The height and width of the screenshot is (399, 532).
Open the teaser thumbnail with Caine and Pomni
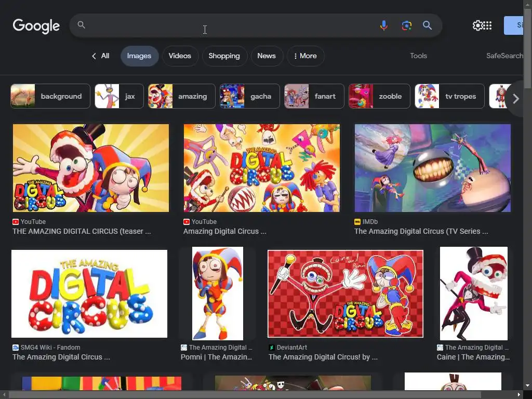90,168
